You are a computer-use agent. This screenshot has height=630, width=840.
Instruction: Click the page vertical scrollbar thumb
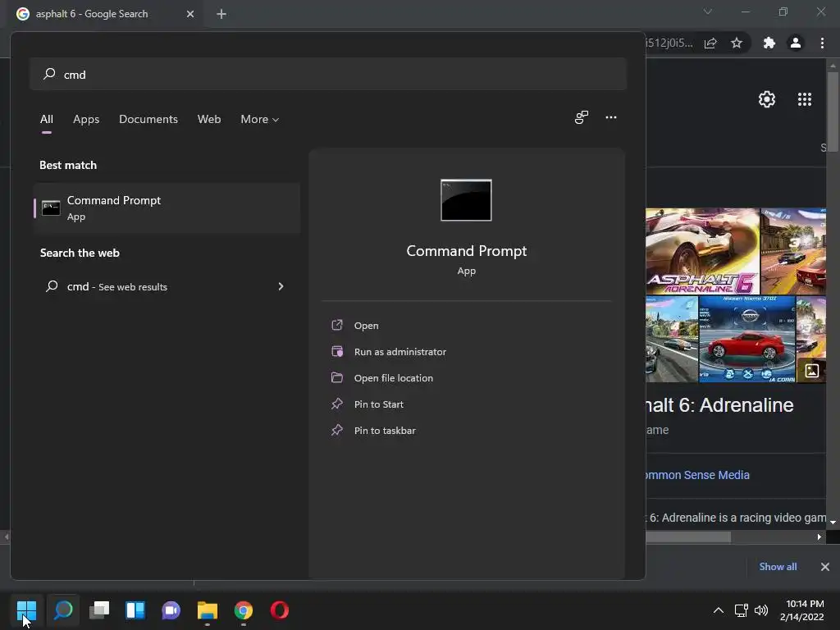click(833, 112)
